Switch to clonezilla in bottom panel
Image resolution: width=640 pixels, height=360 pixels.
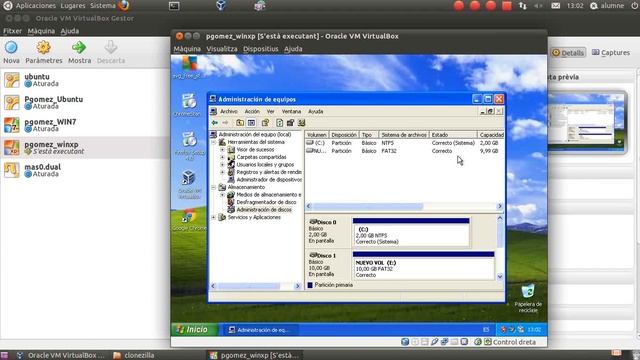tap(135, 355)
